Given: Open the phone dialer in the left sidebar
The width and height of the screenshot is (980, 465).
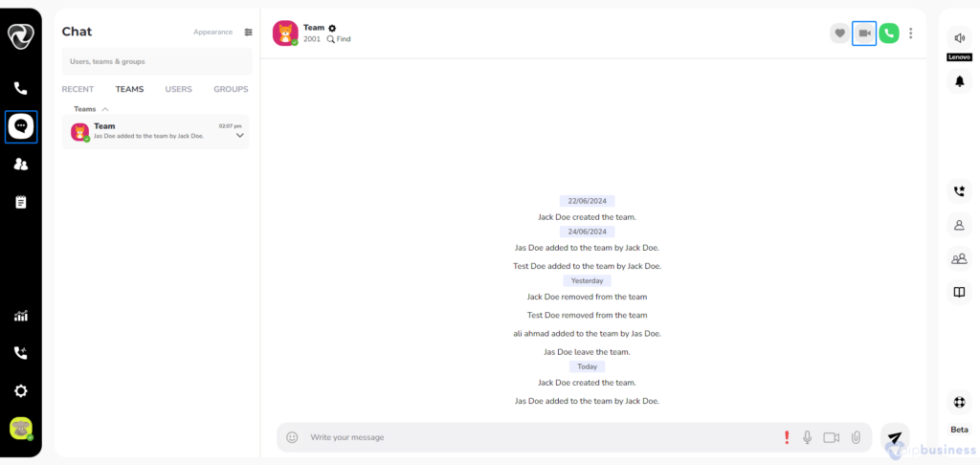Looking at the screenshot, I should point(21,88).
